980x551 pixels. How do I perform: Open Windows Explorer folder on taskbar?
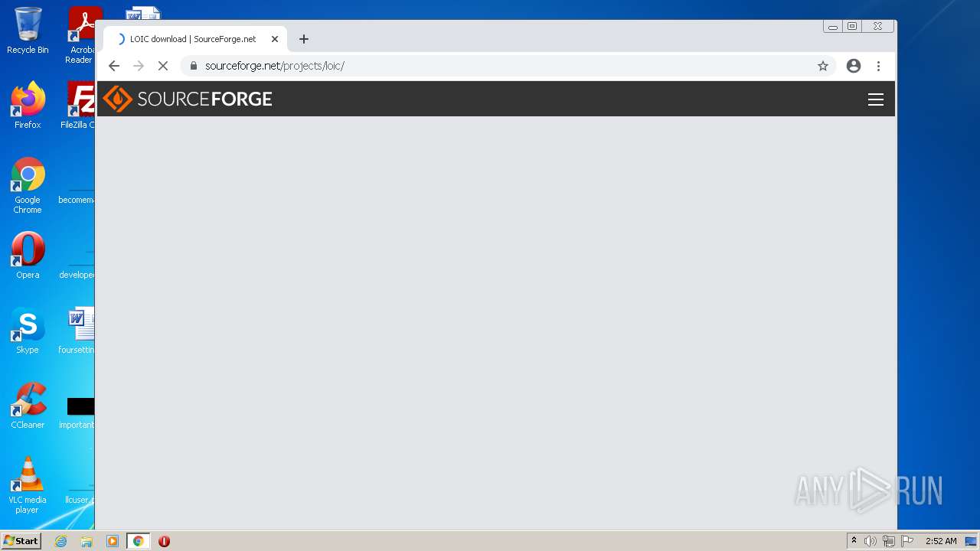87,541
